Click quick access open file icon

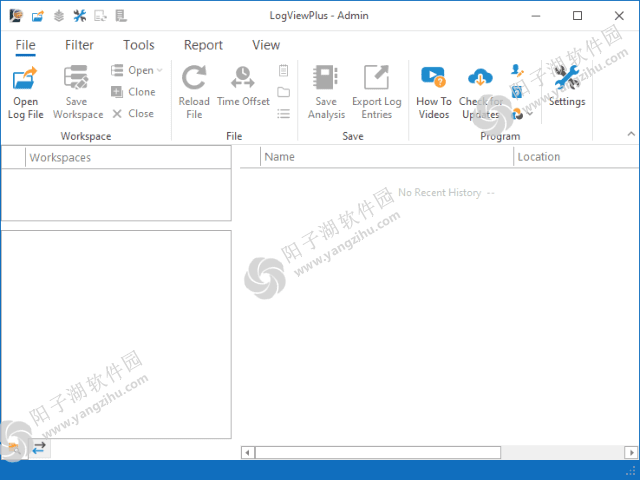[38, 16]
